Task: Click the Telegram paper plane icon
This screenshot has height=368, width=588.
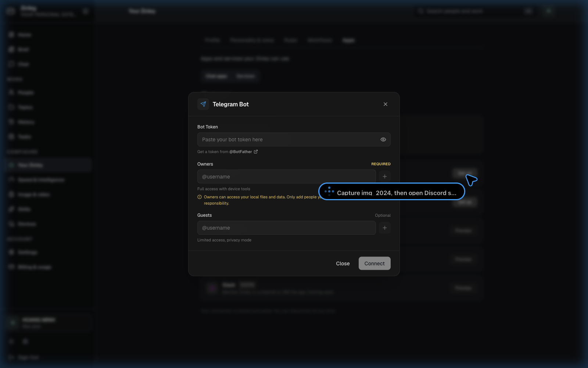Action: pos(203,104)
